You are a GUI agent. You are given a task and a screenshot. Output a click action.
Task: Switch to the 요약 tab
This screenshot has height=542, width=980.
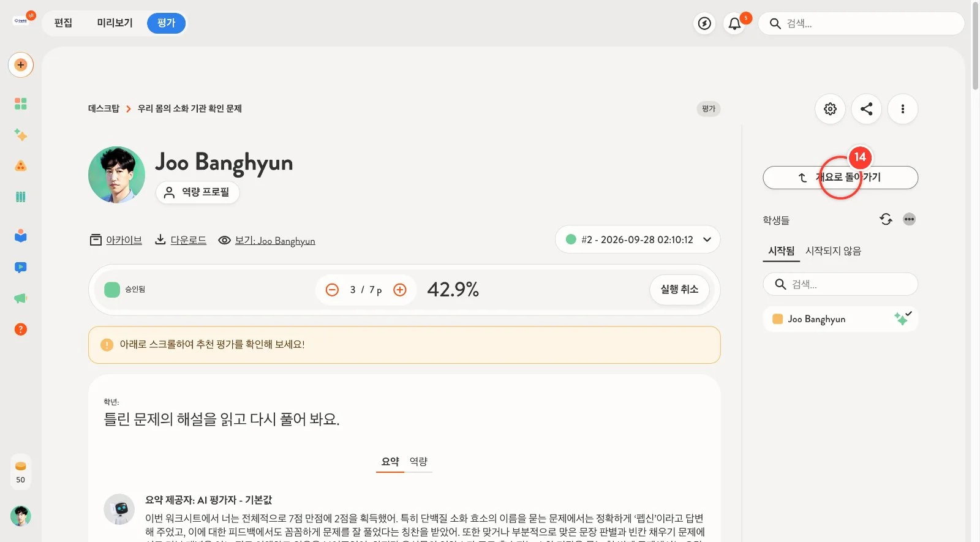coord(390,462)
